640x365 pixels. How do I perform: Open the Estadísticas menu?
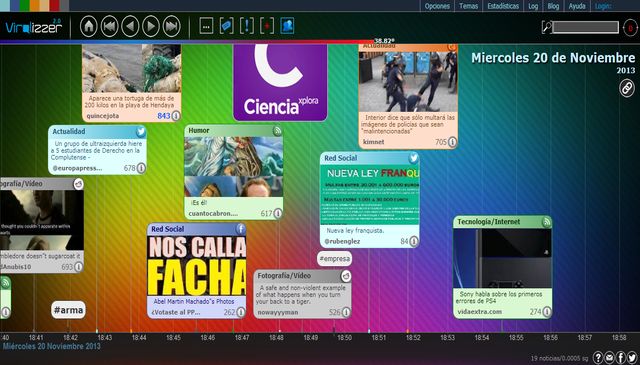coord(503,6)
